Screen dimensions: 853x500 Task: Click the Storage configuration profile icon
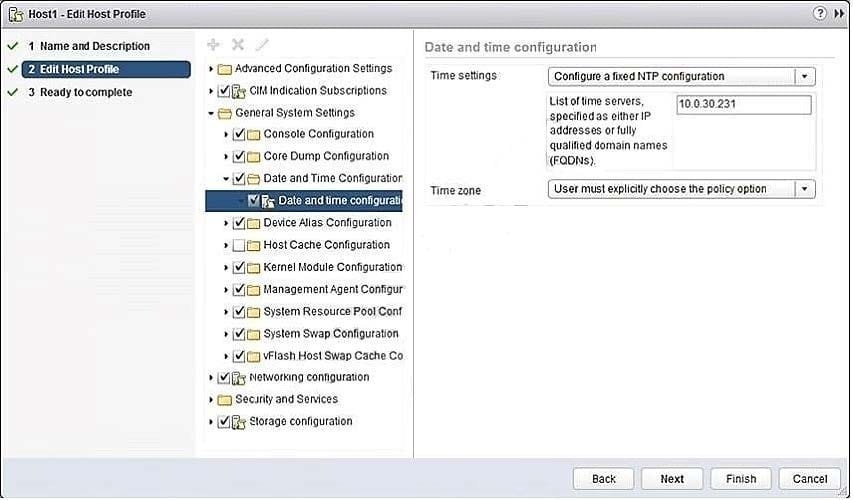pos(239,422)
